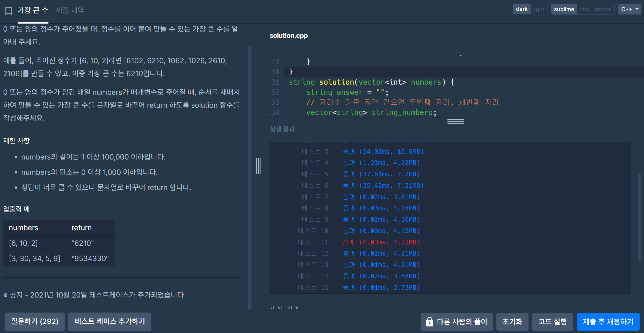The width and height of the screenshot is (644, 333).
Task: Click the bookmark icon beside 가장 큰 수
Action: tap(9, 11)
